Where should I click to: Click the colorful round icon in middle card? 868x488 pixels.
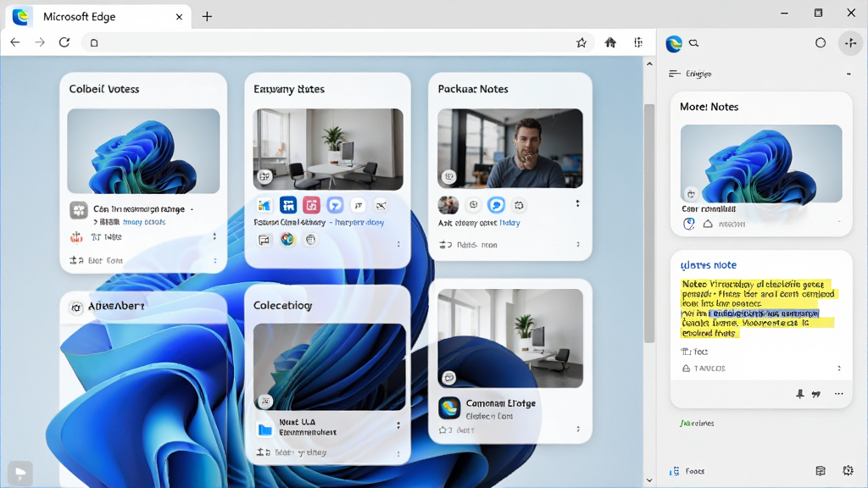click(287, 240)
